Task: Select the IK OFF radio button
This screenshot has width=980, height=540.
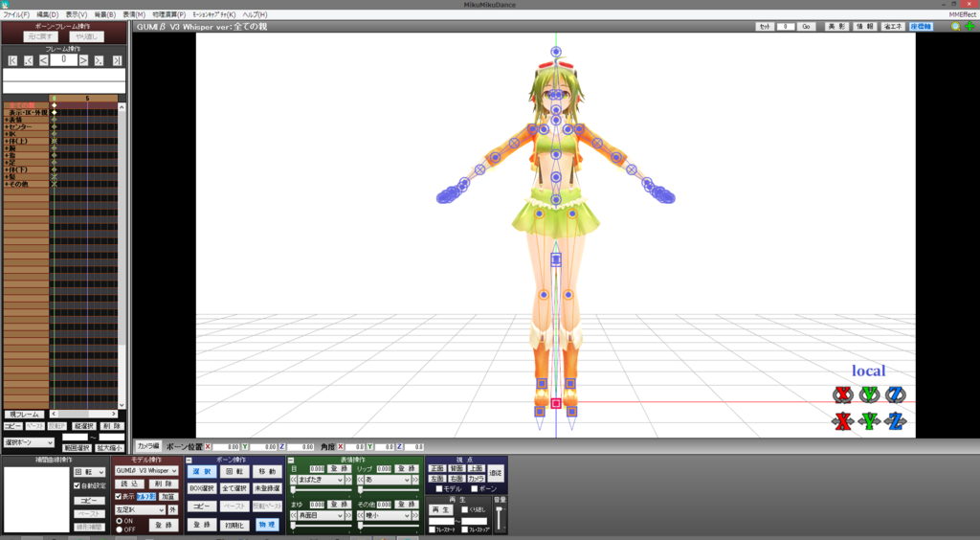Action: click(120, 529)
